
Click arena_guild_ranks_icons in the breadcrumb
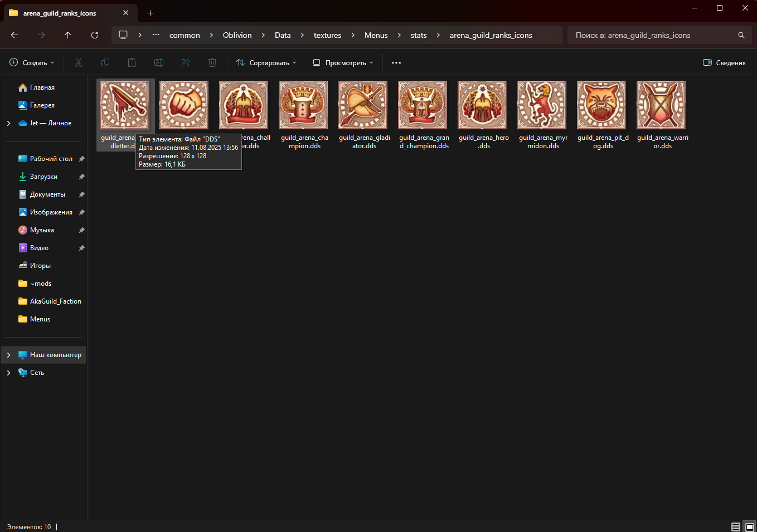point(491,35)
